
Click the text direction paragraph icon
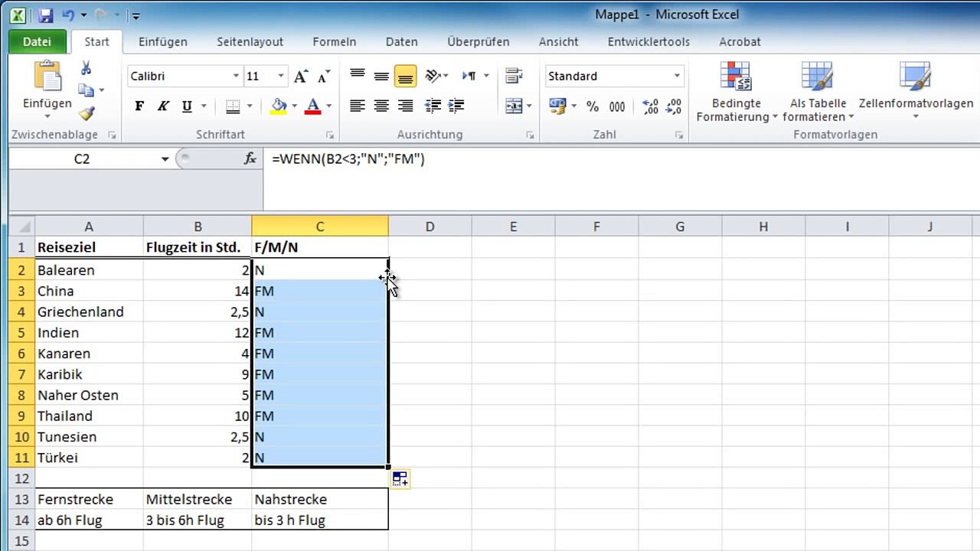pyautogui.click(x=469, y=75)
